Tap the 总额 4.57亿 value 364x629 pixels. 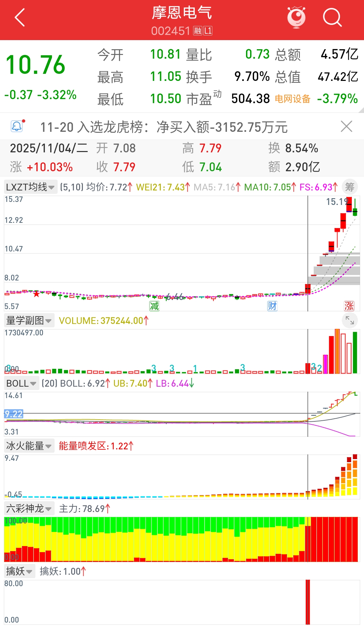click(339, 54)
